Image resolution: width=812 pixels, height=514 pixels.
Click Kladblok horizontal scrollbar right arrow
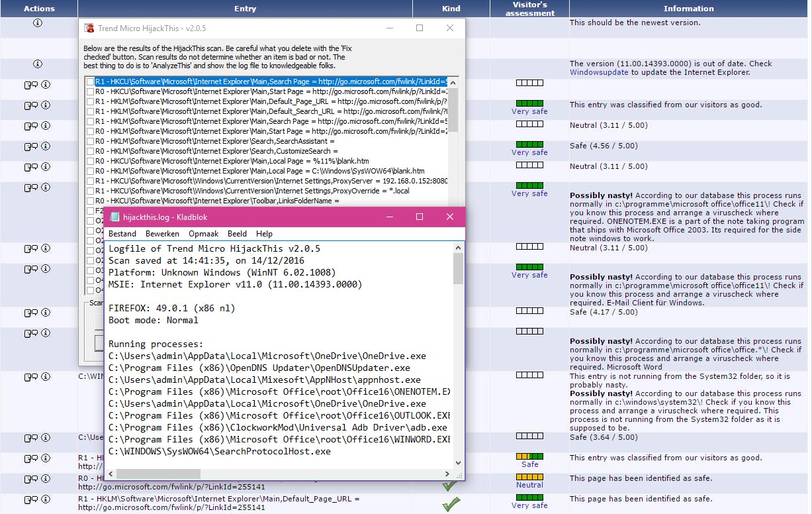click(447, 474)
